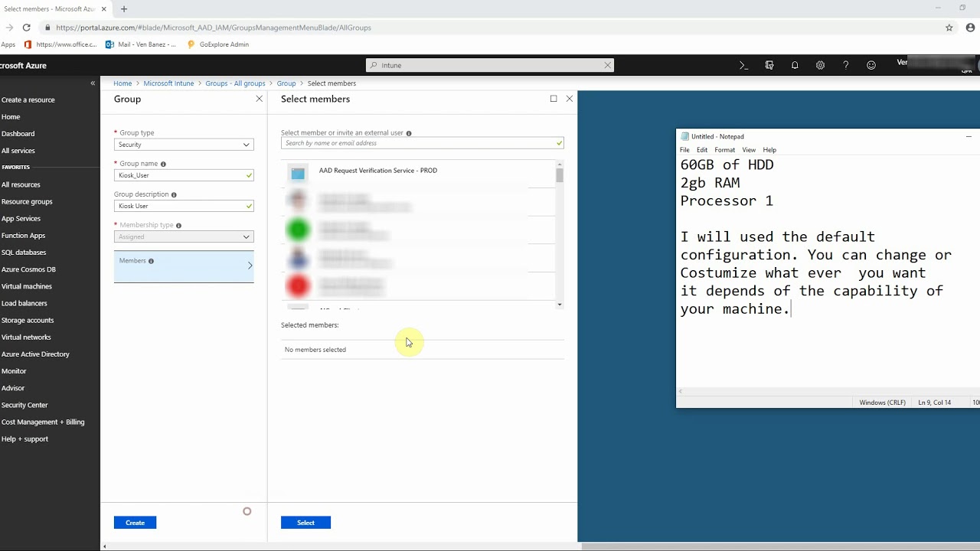The width and height of the screenshot is (980, 551).
Task: Show info for Members row
Action: (151, 261)
